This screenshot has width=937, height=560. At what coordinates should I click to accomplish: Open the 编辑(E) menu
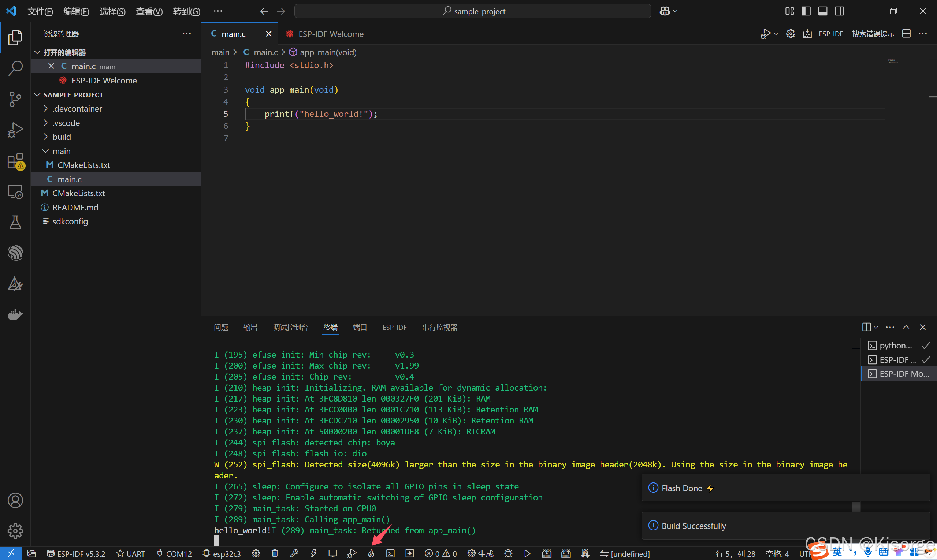(x=76, y=11)
